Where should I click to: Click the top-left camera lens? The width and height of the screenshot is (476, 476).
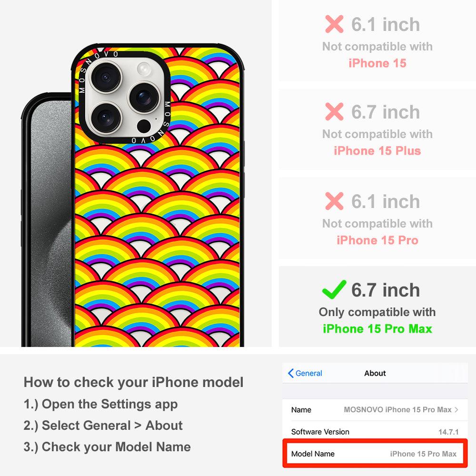(106, 77)
